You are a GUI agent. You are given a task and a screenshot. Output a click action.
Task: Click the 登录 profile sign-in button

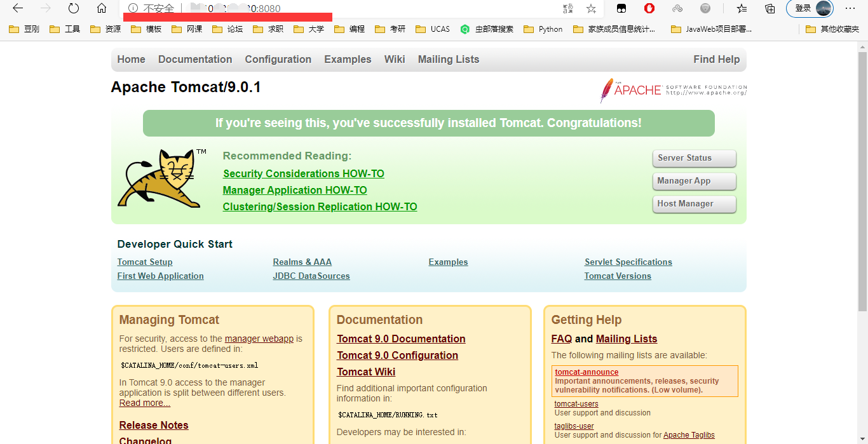810,8
